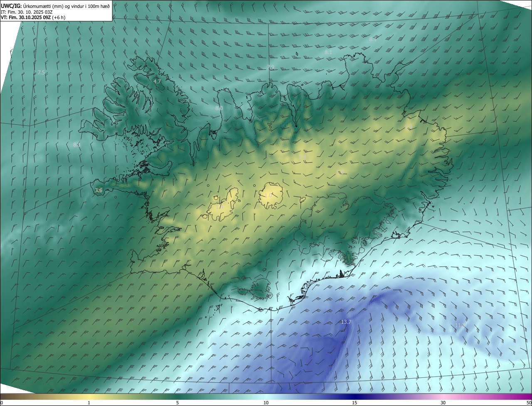Image resolution: width=532 pixels, height=406 pixels.
Task: Select the valid time line 'VT: Fim. 30.10.2025 09Z (+6 h)'
Action: tap(33, 17)
